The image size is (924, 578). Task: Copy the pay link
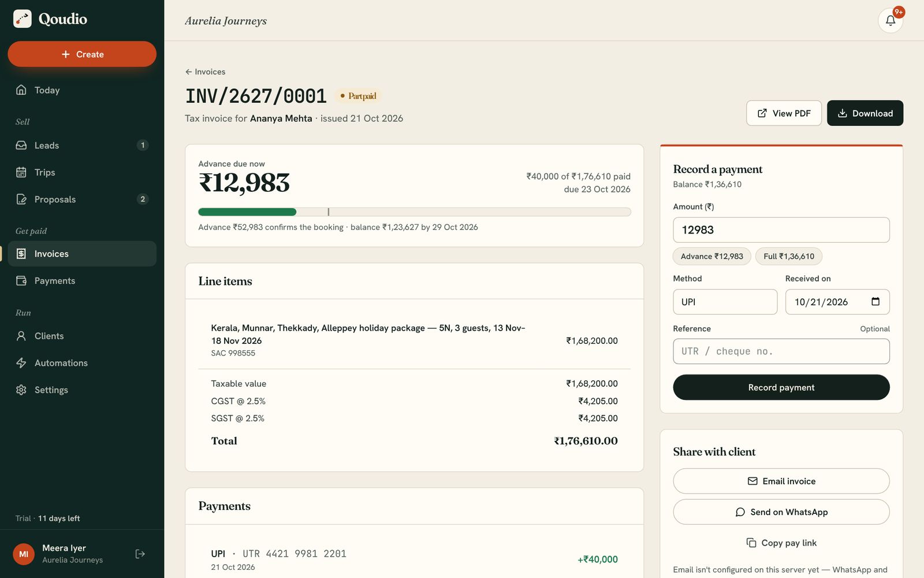[x=781, y=543]
